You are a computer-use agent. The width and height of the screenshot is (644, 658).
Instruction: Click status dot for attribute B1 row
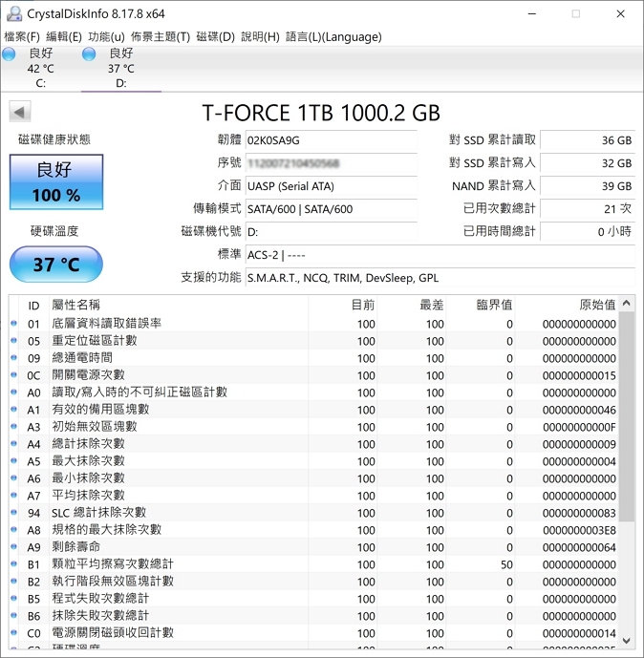[x=13, y=564]
